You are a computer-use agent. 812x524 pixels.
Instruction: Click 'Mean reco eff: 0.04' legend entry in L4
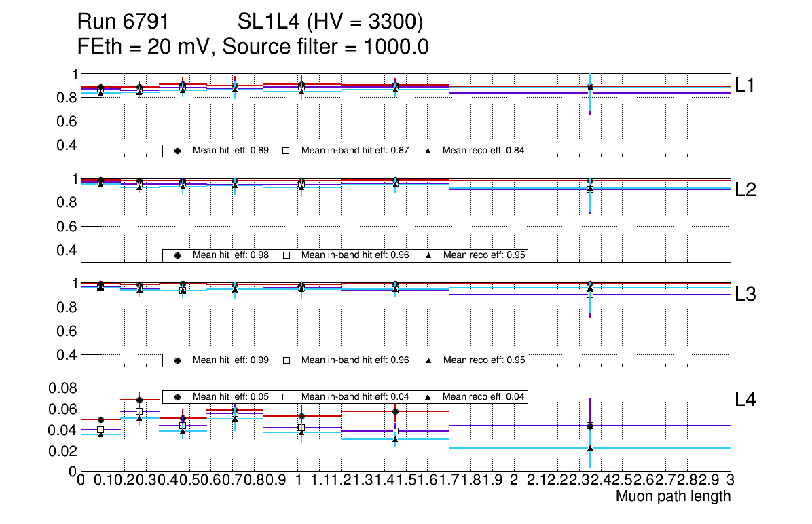tap(485, 397)
